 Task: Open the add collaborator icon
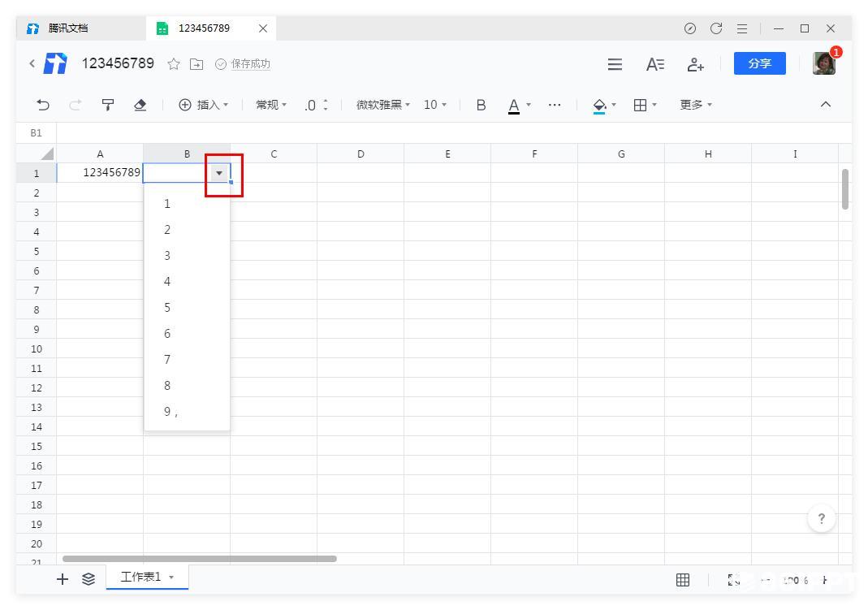[695, 64]
